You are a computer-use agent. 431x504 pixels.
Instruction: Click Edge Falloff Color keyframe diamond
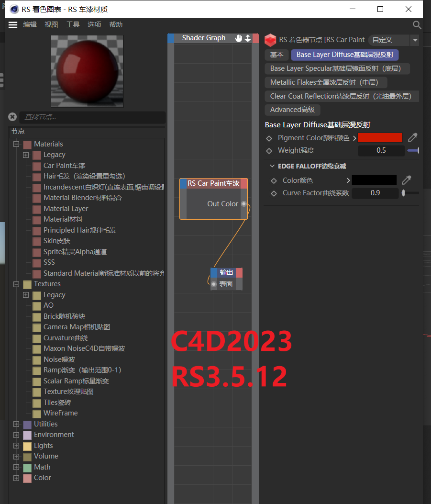274,181
